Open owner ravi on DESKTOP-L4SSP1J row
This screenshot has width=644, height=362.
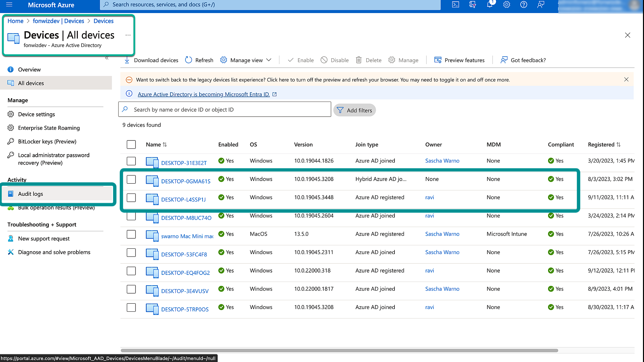click(x=429, y=197)
